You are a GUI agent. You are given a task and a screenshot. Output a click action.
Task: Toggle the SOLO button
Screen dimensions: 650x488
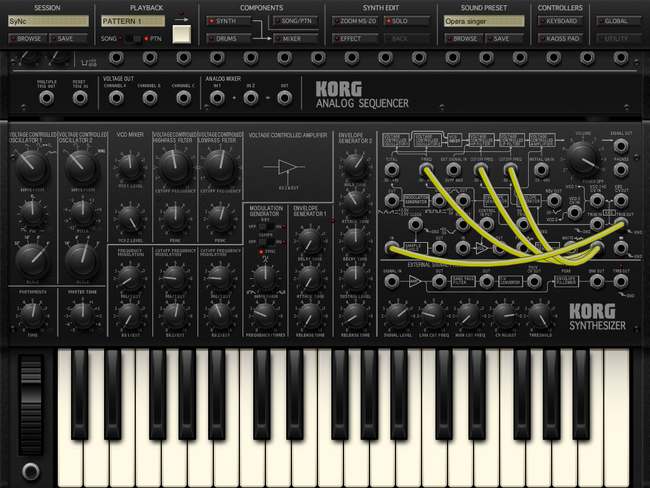407,21
